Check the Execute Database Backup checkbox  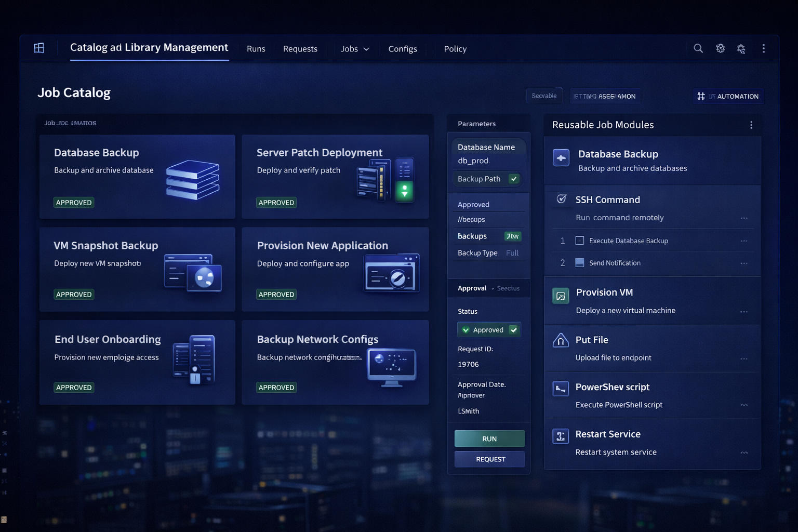(580, 241)
